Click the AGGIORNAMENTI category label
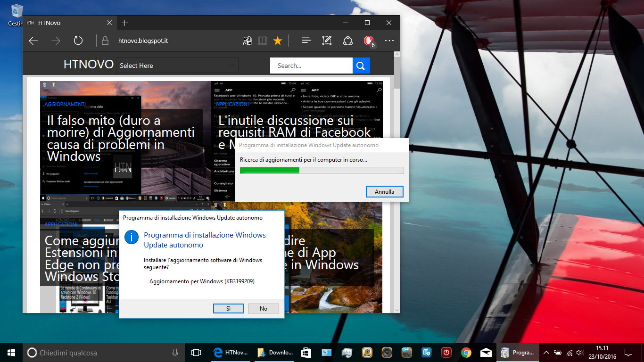The width and height of the screenshot is (644, 362). [65, 104]
